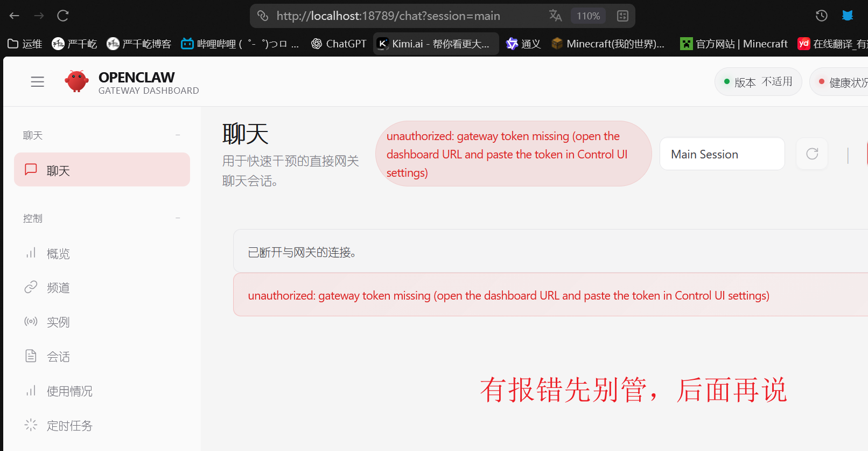Screen dimensions: 868x451
Task: Open the 定时任务 scheduled tasks page
Action: tap(69, 426)
